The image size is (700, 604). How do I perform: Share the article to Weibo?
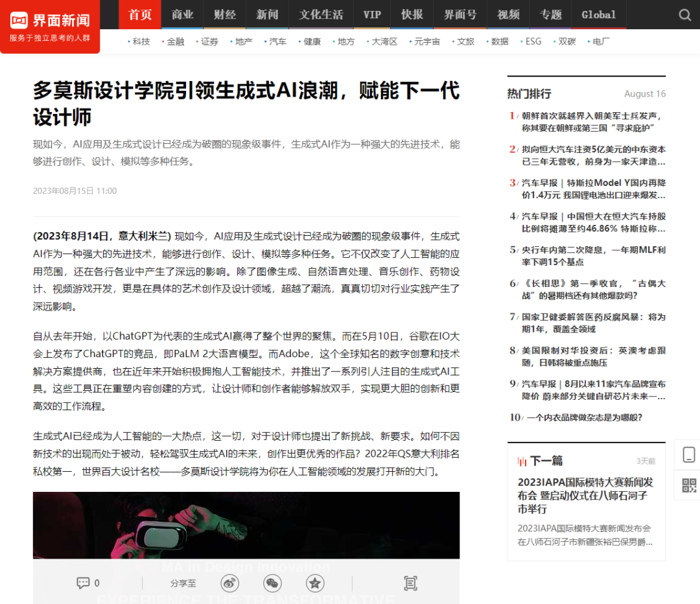point(230,583)
